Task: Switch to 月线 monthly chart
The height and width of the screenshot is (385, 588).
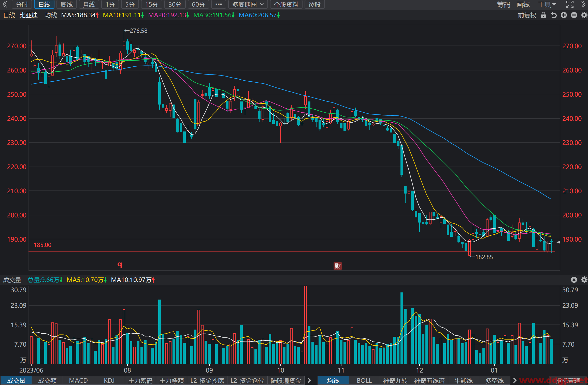Action: (x=89, y=4)
